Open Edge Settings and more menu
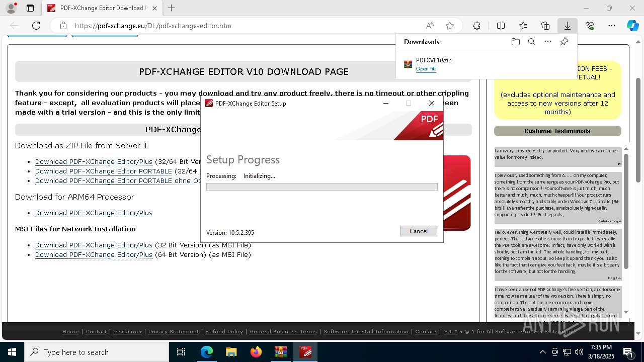The height and width of the screenshot is (362, 644). [x=612, y=26]
